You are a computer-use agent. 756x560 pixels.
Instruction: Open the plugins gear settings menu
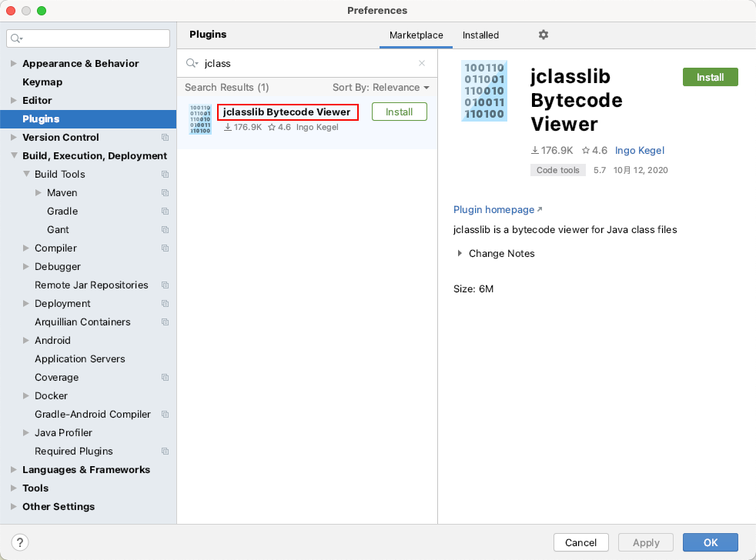point(544,35)
